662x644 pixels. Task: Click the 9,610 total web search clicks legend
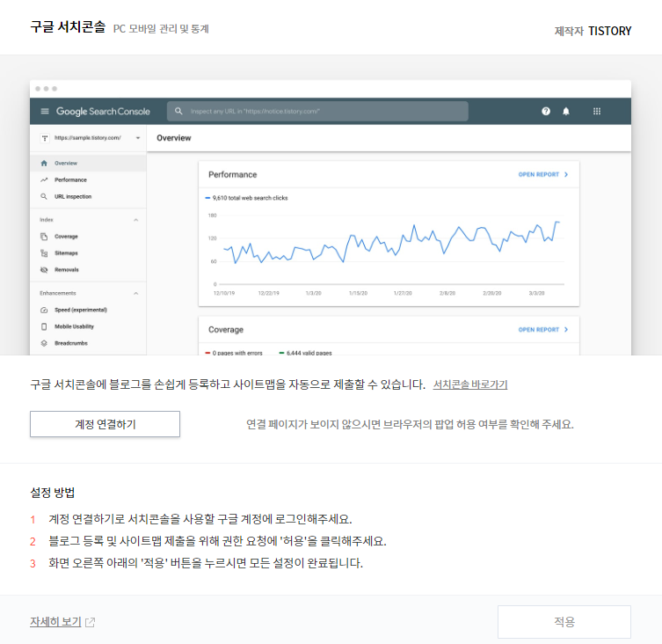tap(246, 198)
